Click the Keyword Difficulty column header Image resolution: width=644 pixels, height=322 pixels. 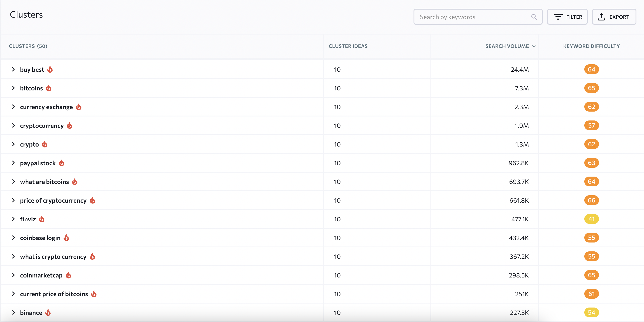point(591,46)
